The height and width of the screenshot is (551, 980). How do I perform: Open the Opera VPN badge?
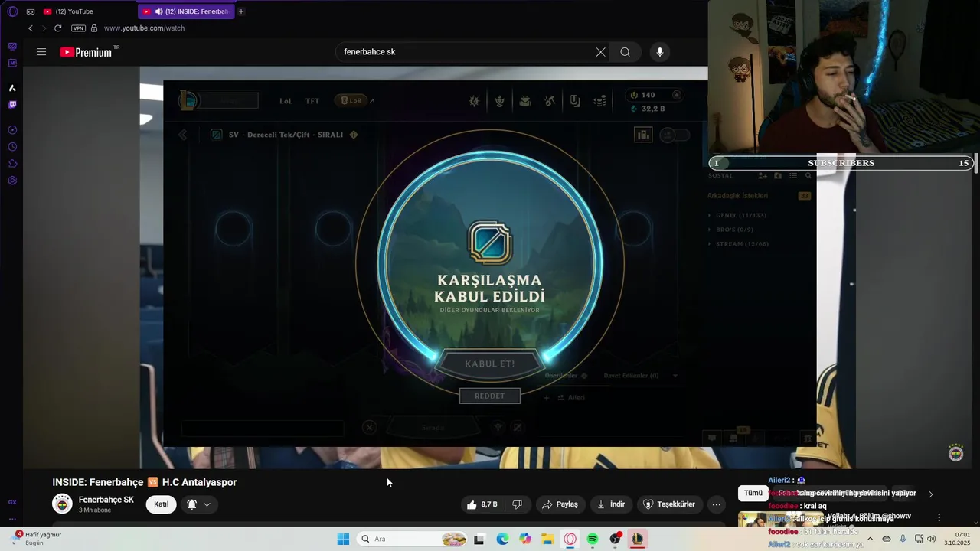[78, 28]
